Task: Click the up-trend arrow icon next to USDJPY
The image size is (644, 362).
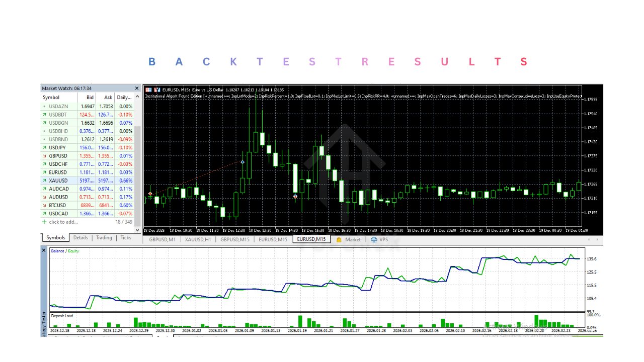Action: [43, 147]
